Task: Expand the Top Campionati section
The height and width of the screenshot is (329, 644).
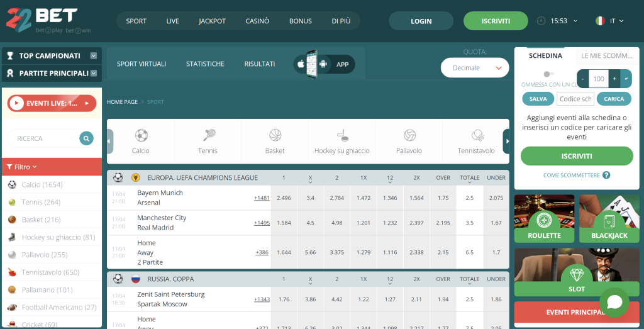Action: tap(94, 56)
